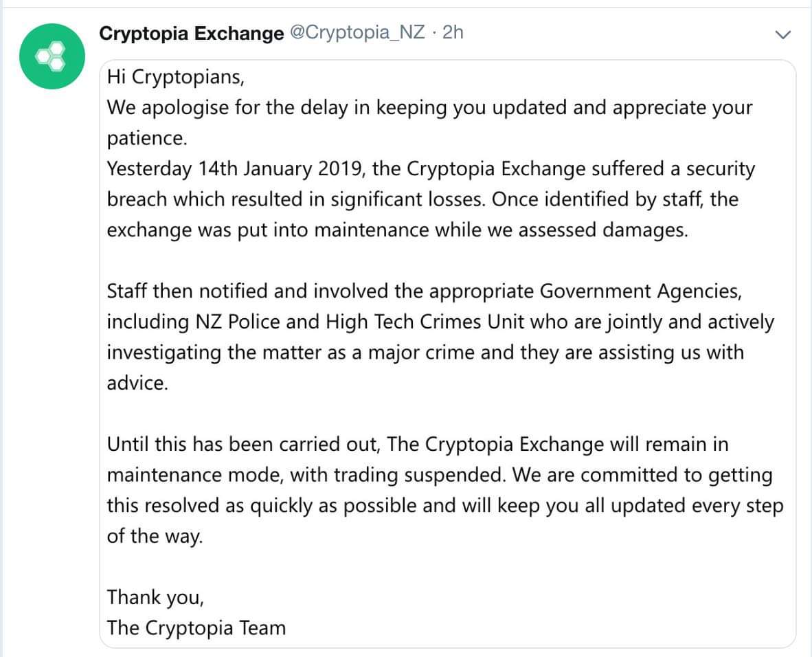Click 'The Cryptopia Team' signature
812x657 pixels.
point(196,627)
